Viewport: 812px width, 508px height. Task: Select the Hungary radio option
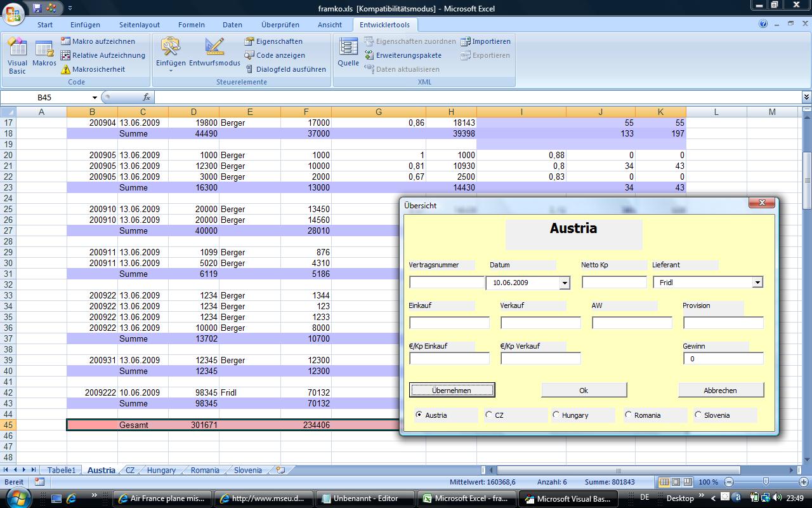[556, 415]
